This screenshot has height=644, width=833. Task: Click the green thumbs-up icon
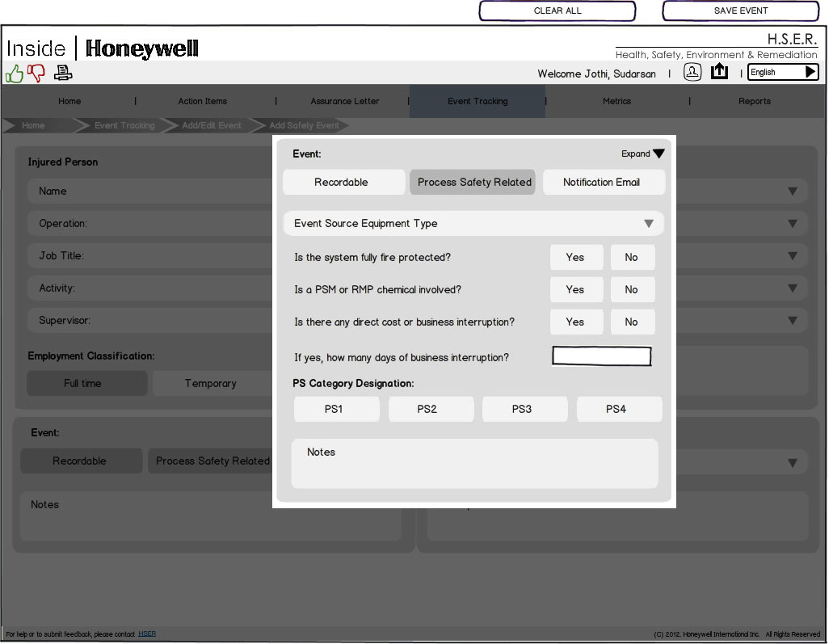coord(15,74)
